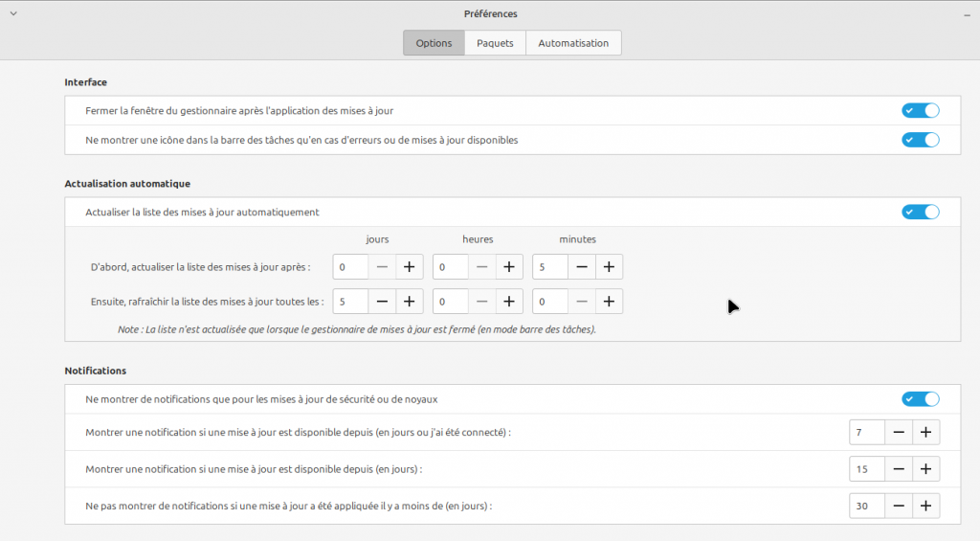Turn off automatic update list refresh

920,212
